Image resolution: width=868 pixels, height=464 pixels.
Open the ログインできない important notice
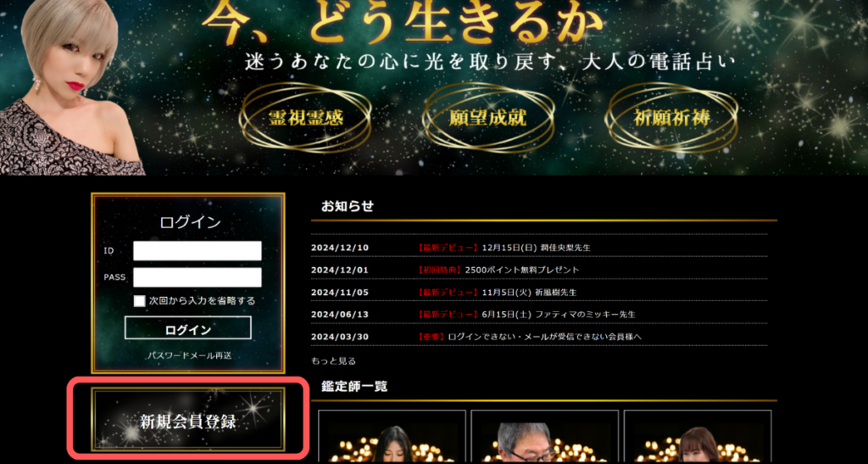pos(545,337)
